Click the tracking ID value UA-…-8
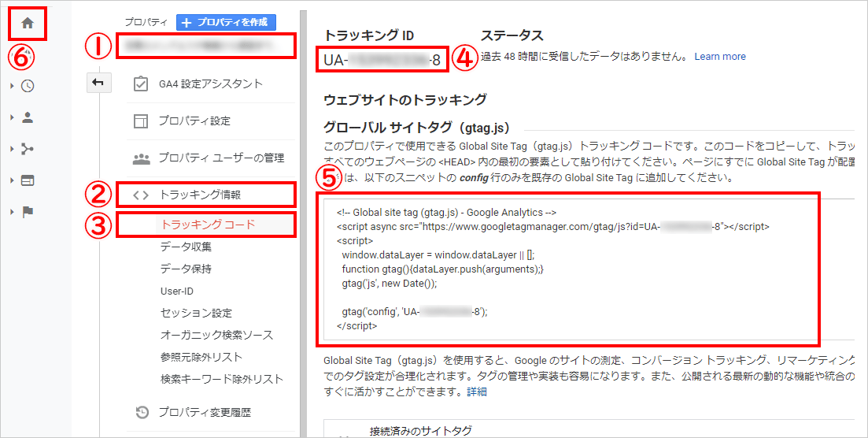The image size is (868, 438). click(x=382, y=60)
